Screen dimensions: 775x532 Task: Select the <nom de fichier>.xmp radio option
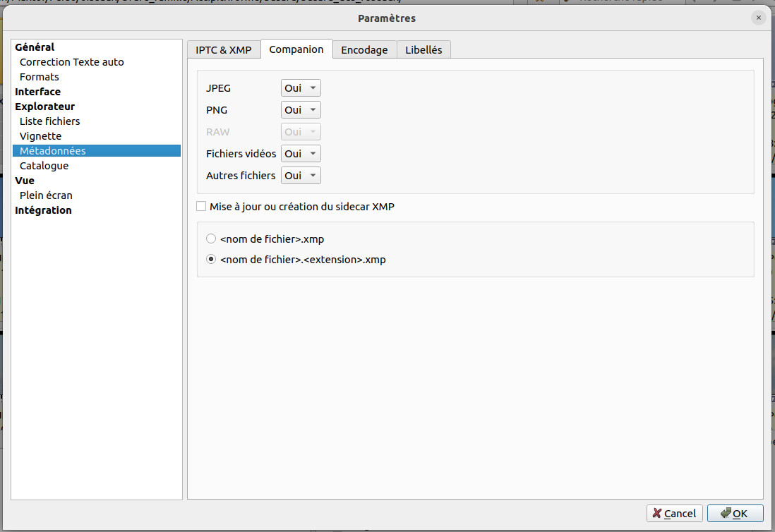pyautogui.click(x=211, y=239)
